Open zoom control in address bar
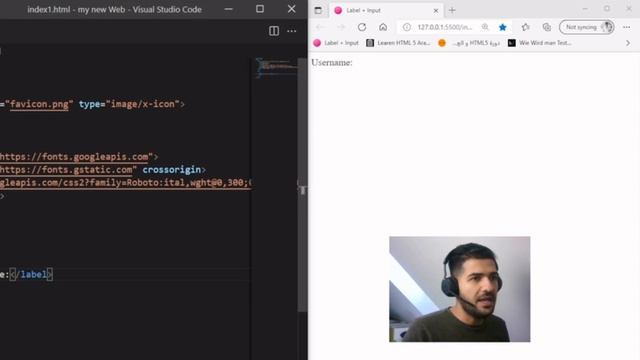640x360 pixels. tap(485, 27)
